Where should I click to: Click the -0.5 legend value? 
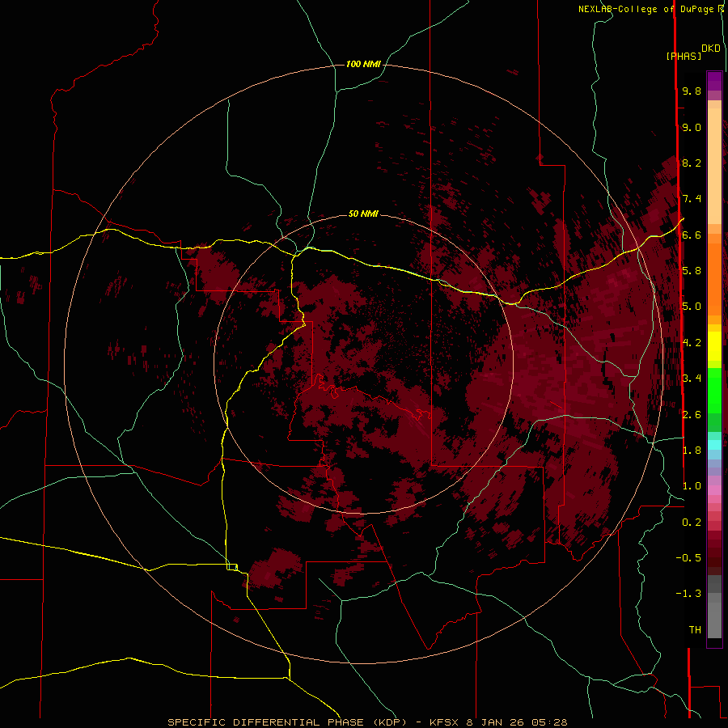688,558
